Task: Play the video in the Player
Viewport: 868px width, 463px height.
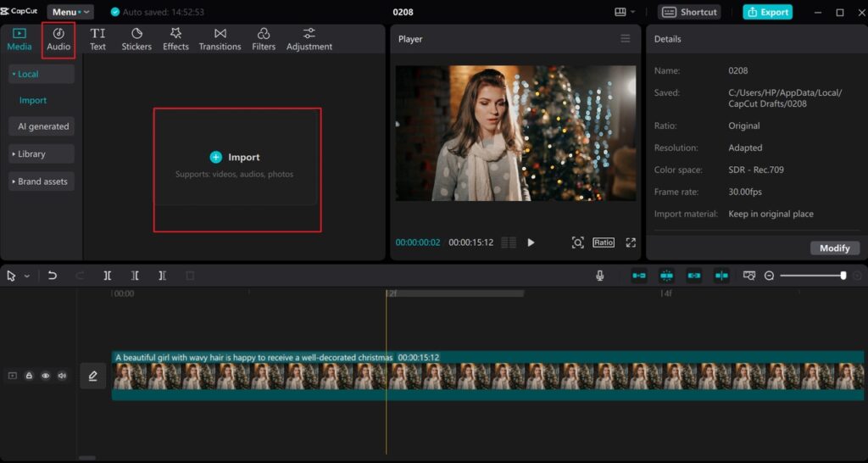Action: (531, 243)
